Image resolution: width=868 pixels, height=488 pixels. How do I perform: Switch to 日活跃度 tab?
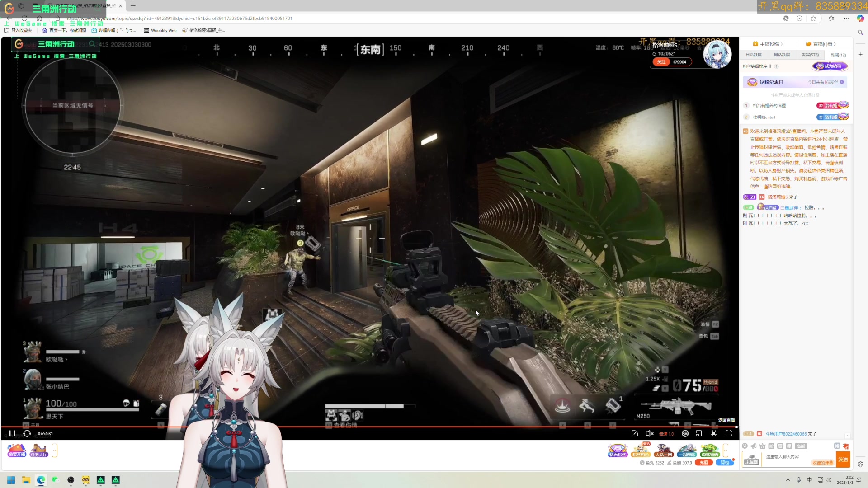coord(754,55)
